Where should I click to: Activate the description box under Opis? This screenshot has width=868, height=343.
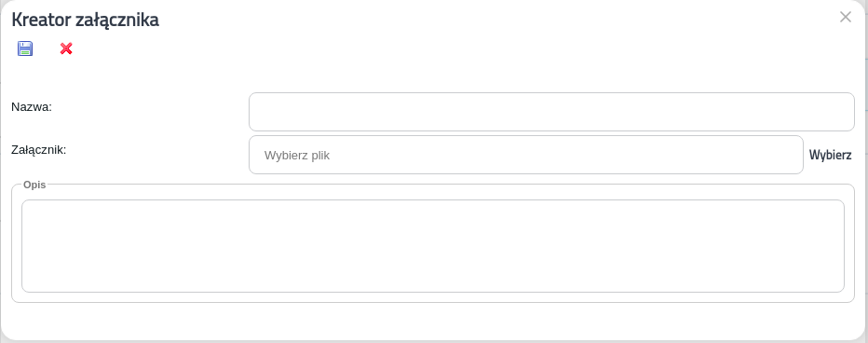tap(433, 246)
